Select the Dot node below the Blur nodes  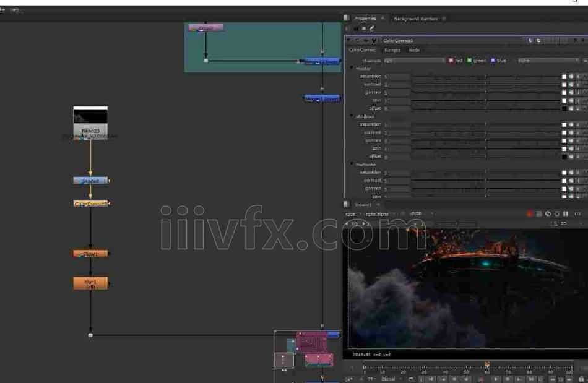point(90,335)
